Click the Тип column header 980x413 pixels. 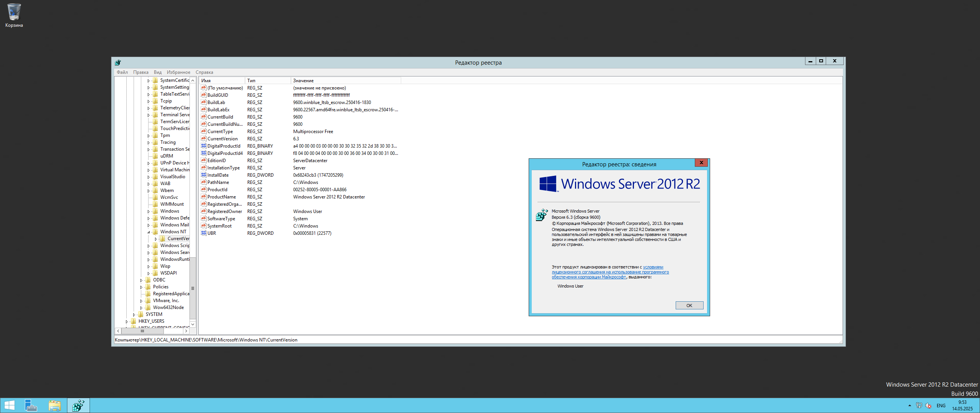coord(268,80)
